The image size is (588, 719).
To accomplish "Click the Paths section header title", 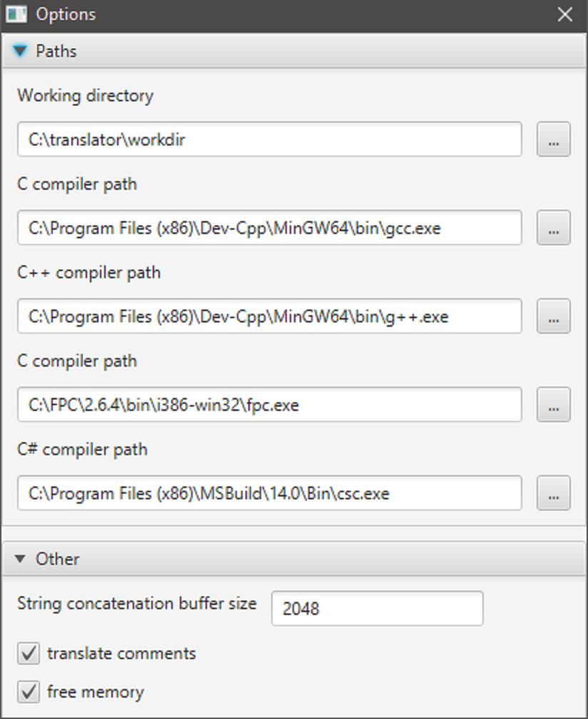I will coord(56,51).
